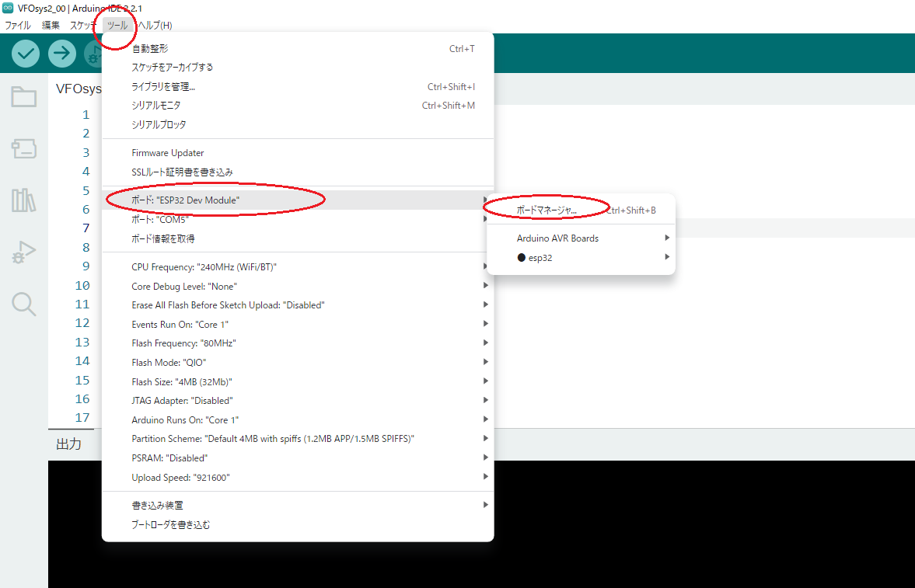Open the スケッチ menu
Viewport: 915px width, 588px height.
83,25
